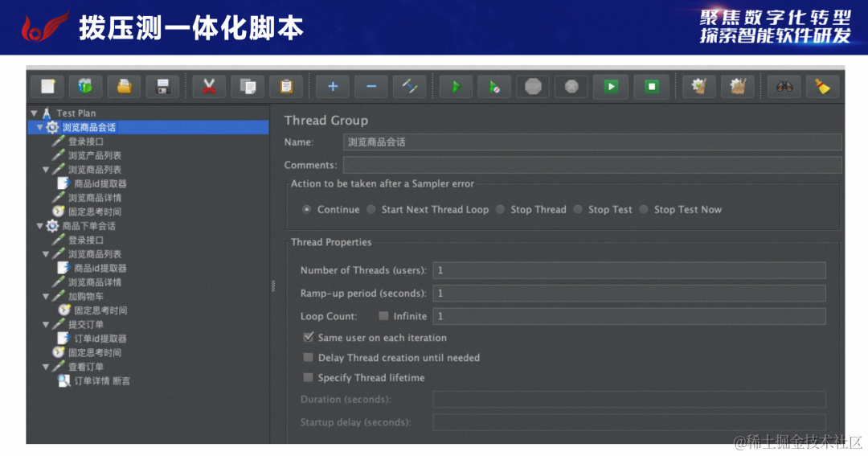Select the 订单id提取器 extractor
Screen dimensions: 868x456
point(100,339)
